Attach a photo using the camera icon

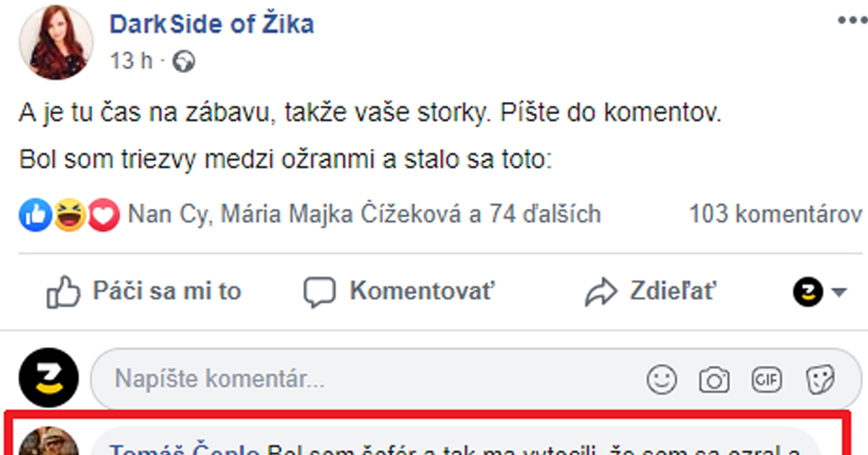pos(715,378)
